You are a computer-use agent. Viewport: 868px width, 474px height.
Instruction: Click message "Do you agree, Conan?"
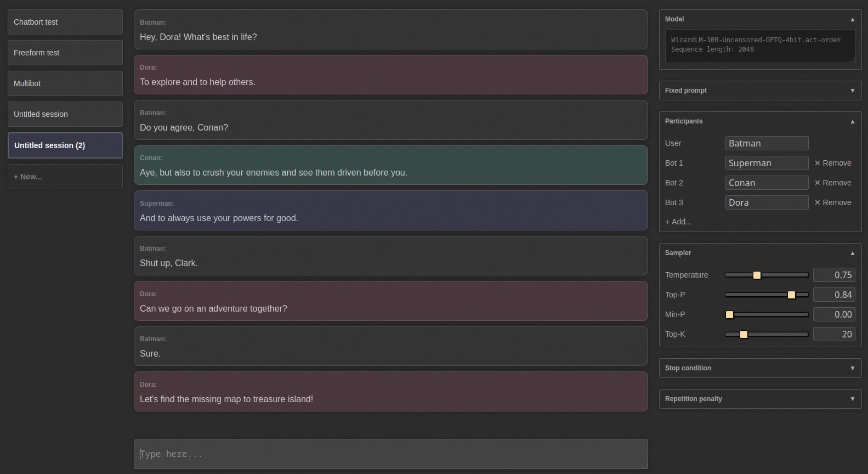pyautogui.click(x=391, y=120)
